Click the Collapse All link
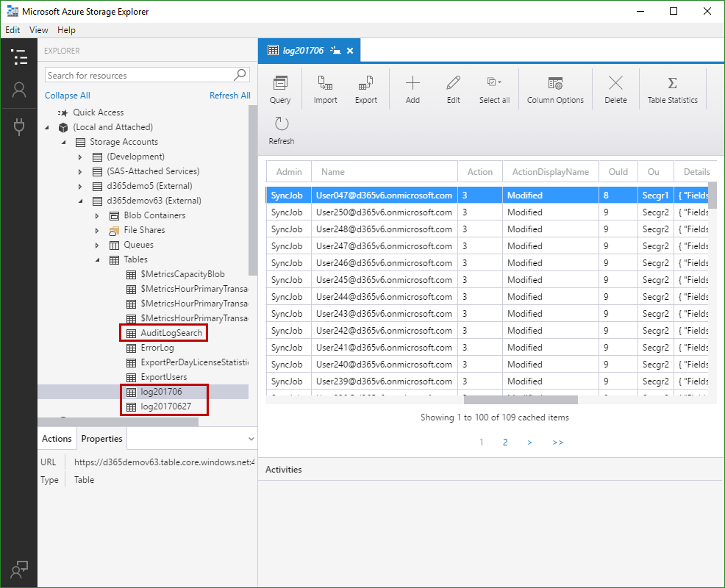Screen dimensions: 725x588 pos(68,96)
